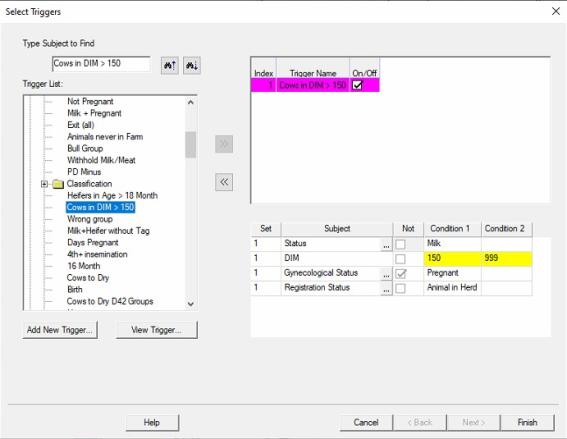Uncheck the Not checkbox for Gynecological Status
The image size is (567, 439).
point(400,274)
